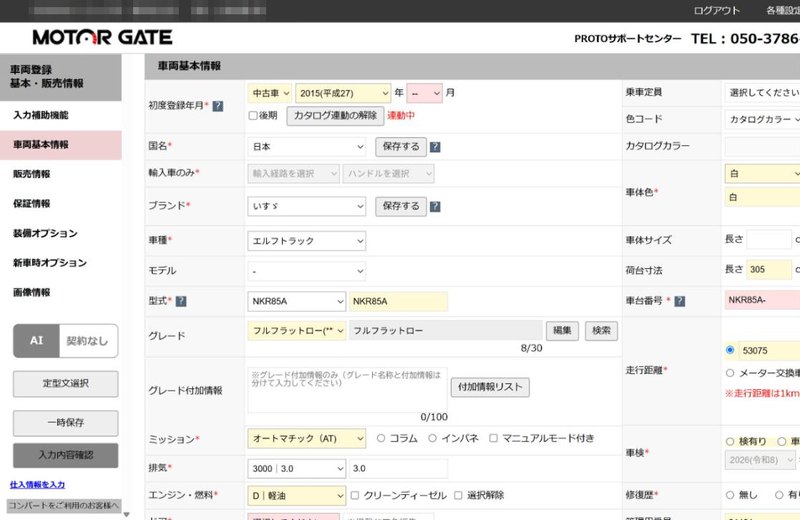Open the 車種 エルフトラック dropdown
This screenshot has width=800, height=520.
[x=307, y=241]
